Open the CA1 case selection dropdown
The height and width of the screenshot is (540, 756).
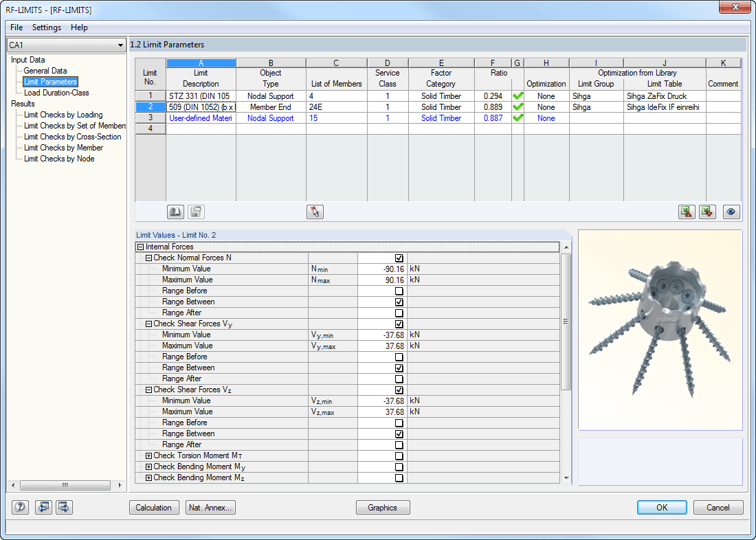pyautogui.click(x=121, y=44)
